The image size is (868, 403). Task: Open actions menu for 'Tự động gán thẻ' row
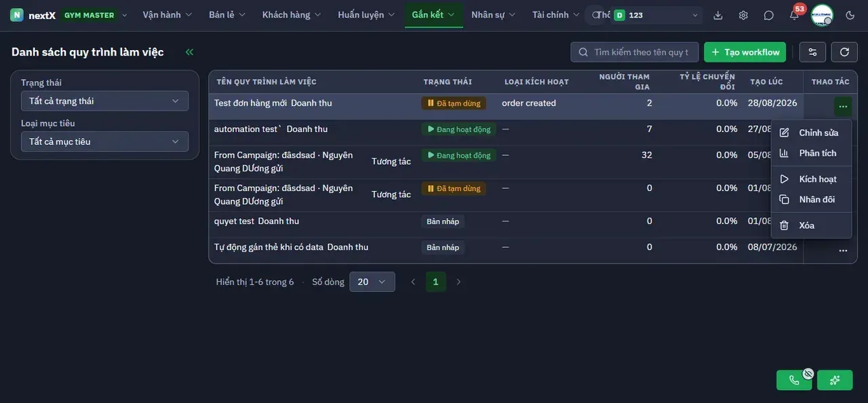coord(843,251)
